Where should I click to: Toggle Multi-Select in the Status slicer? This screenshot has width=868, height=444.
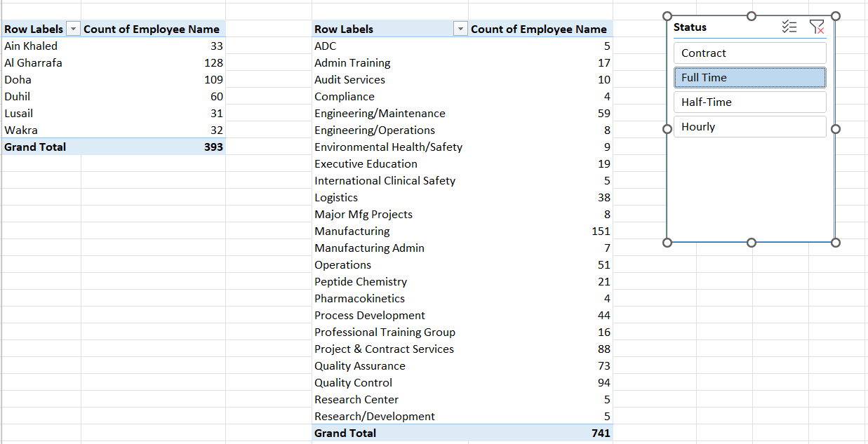[x=789, y=27]
